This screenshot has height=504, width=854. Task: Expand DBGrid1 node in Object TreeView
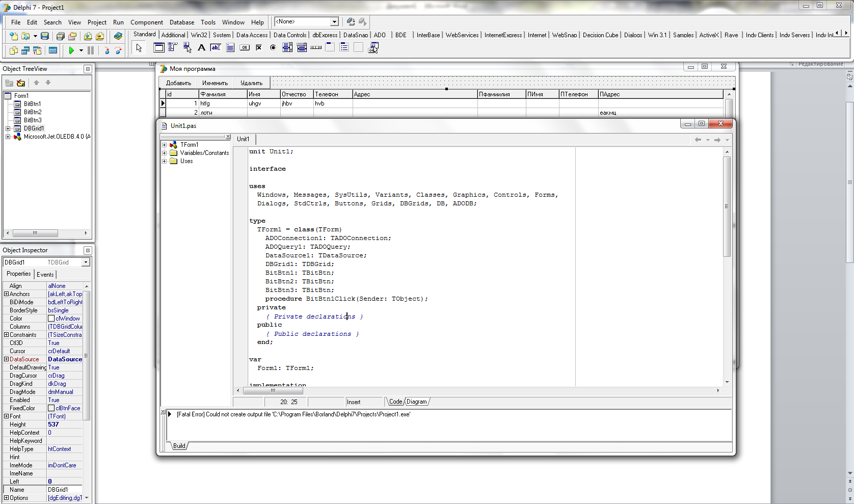point(8,128)
